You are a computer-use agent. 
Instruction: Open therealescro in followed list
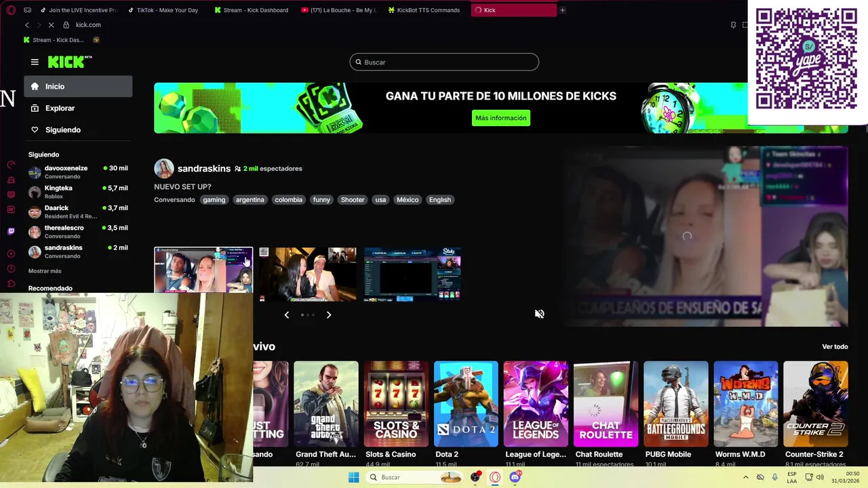[x=78, y=232]
